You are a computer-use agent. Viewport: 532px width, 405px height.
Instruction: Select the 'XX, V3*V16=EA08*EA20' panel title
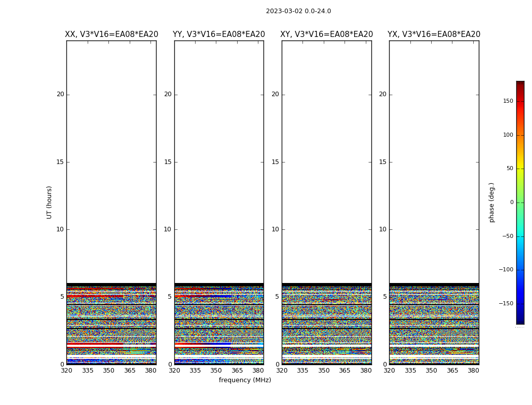tap(111, 34)
